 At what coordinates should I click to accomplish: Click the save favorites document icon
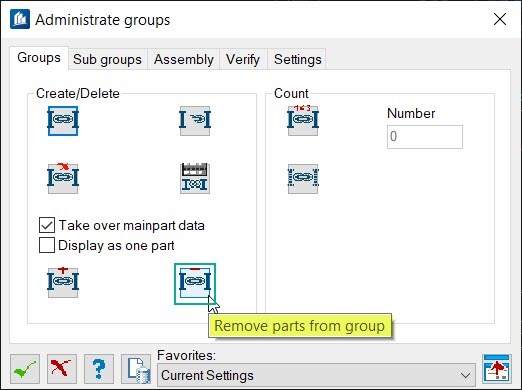[136, 369]
